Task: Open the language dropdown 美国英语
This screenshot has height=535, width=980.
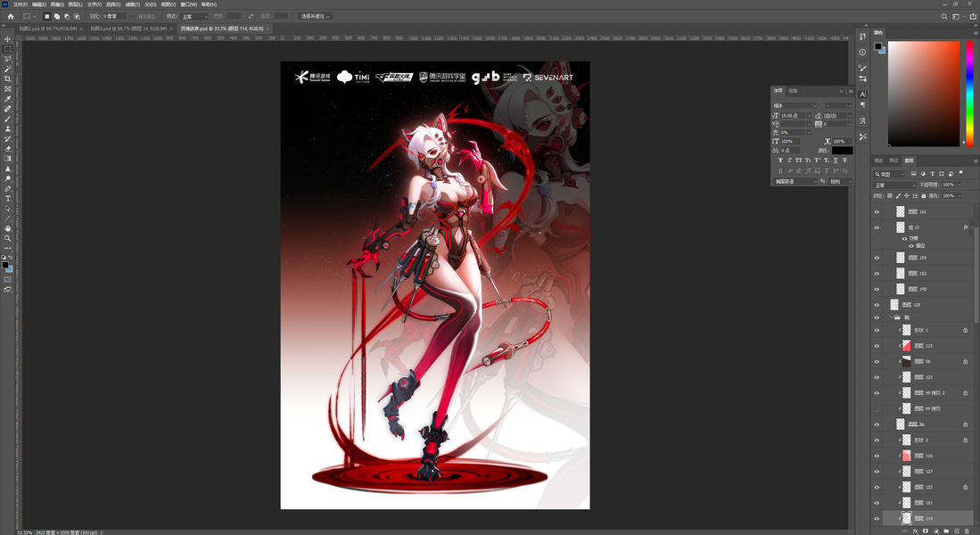Action: pos(795,181)
